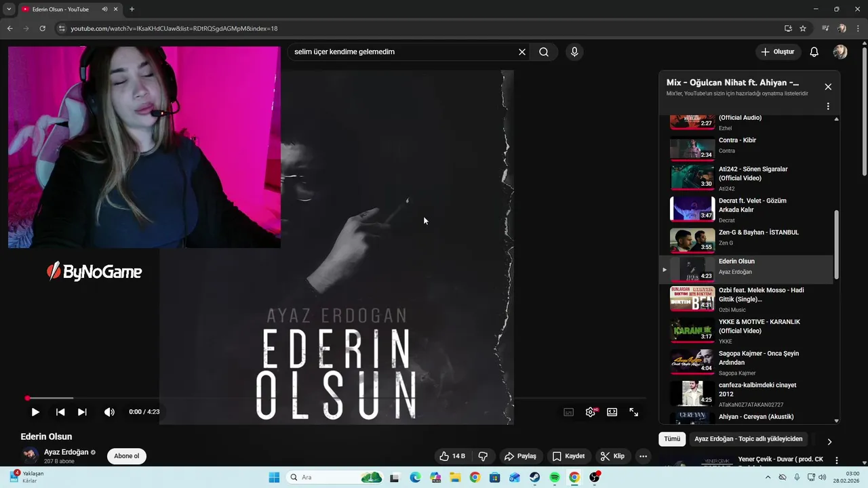Open Zen-G & Bayhan - İSTANBUL
The image size is (868, 488).
[x=746, y=239]
